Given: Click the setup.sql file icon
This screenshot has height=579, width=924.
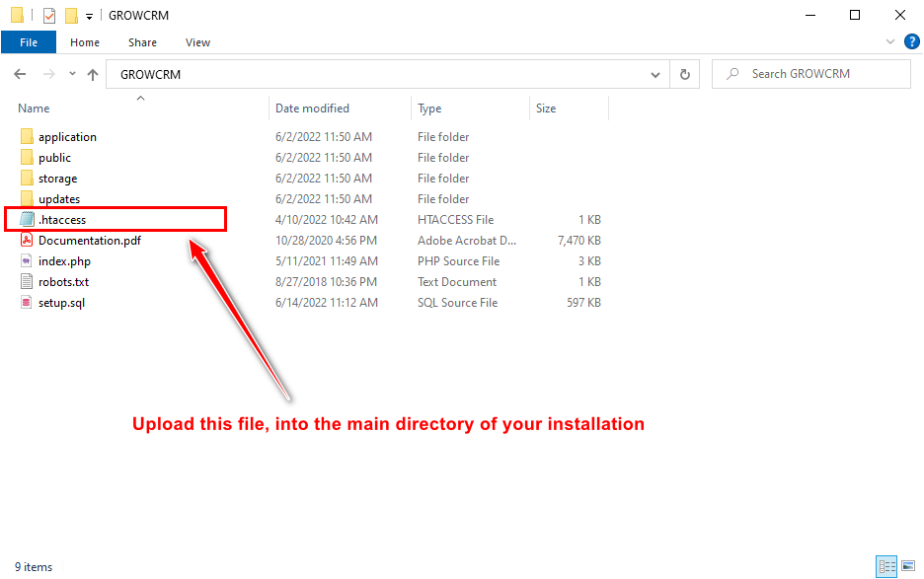Looking at the screenshot, I should [27, 302].
